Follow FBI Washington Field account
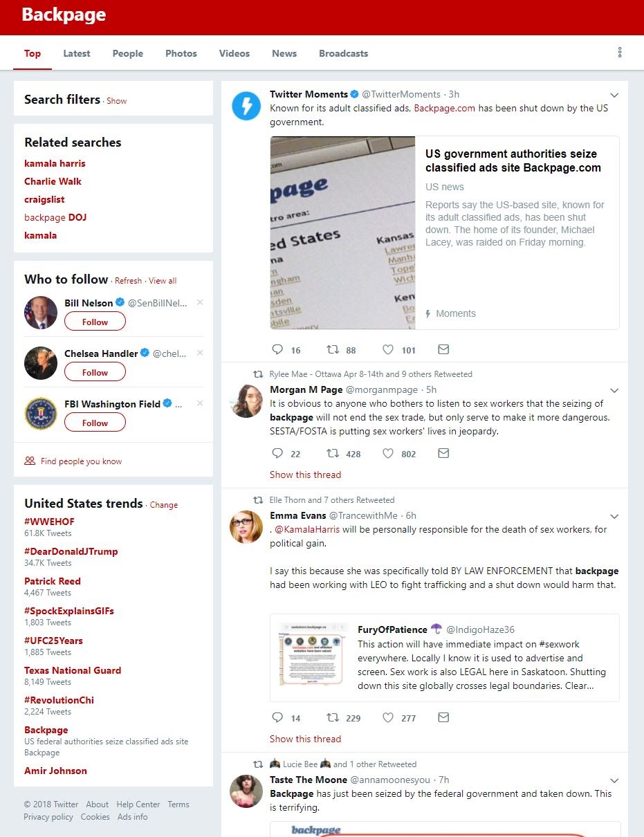This screenshot has height=837, width=644. click(x=95, y=423)
